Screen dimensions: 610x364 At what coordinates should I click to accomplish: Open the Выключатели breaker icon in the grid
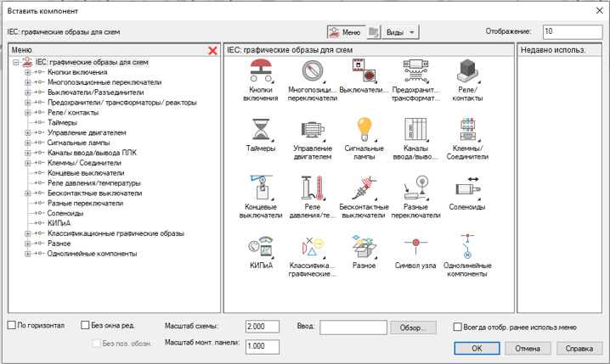pyautogui.click(x=364, y=71)
